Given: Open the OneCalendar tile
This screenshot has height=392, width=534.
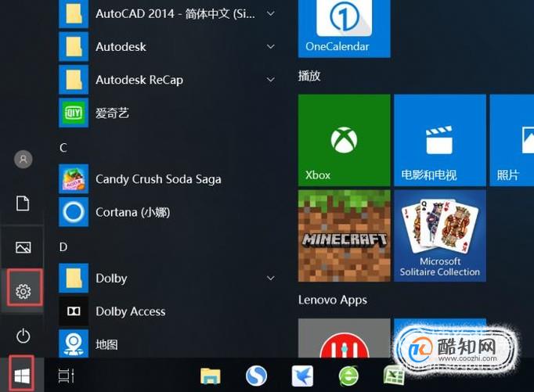Looking at the screenshot, I should coord(345,29).
